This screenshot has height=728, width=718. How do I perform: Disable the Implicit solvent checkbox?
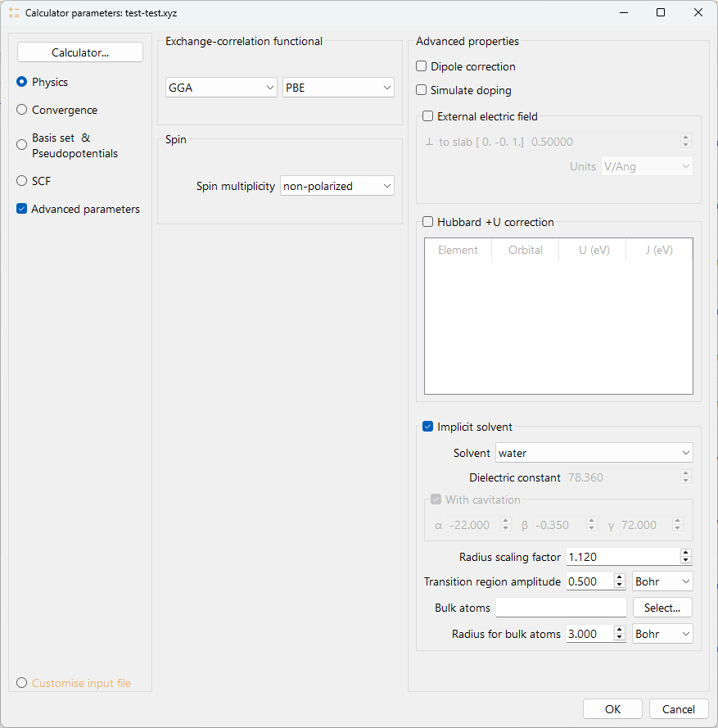pos(428,427)
